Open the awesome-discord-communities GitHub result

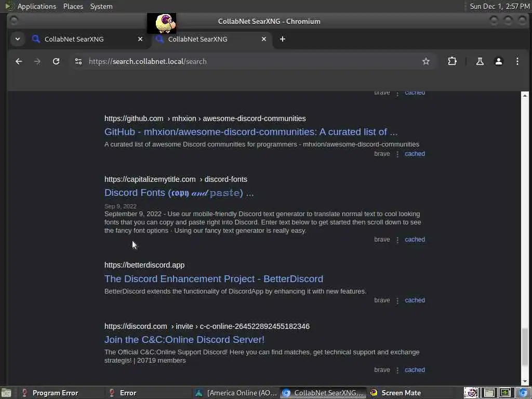click(x=251, y=131)
